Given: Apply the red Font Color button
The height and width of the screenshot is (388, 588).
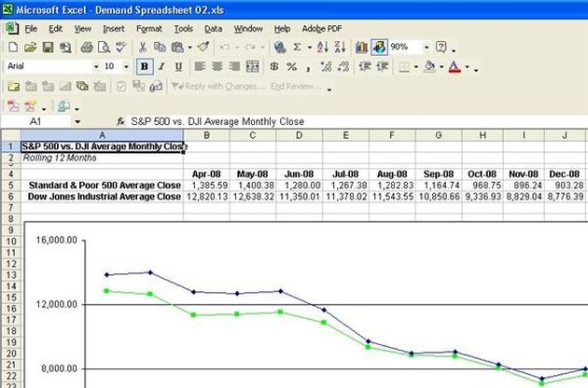Looking at the screenshot, I should pyautogui.click(x=455, y=67).
